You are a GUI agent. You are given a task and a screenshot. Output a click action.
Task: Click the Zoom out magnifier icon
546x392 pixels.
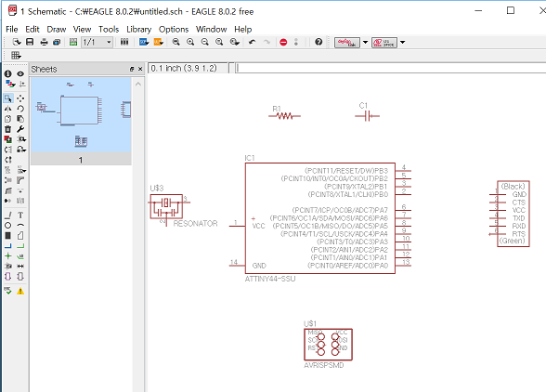click(204, 42)
